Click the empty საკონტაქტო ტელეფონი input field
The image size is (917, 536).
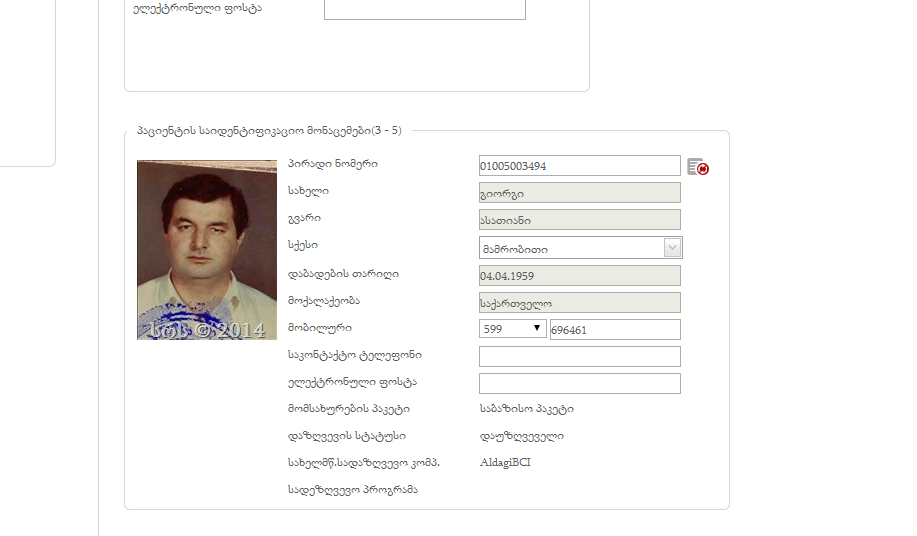pyautogui.click(x=579, y=357)
